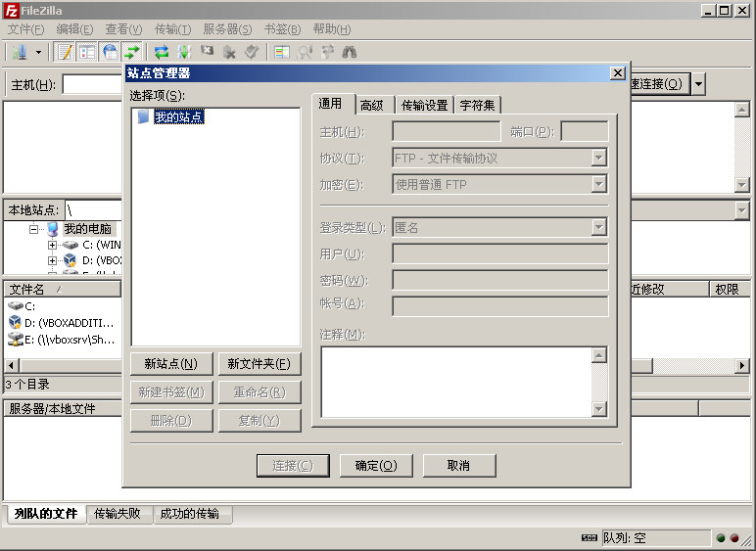The image size is (756, 551).
Task: Collapse the 我的电脑 tree node
Action: [33, 229]
